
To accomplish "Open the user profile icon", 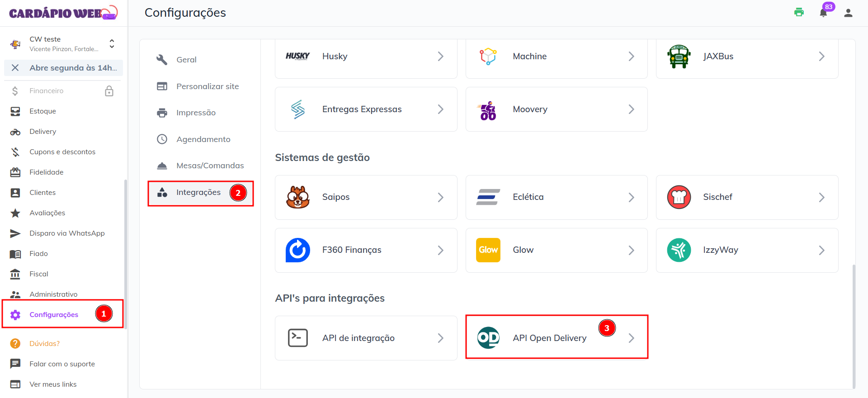I will (848, 13).
